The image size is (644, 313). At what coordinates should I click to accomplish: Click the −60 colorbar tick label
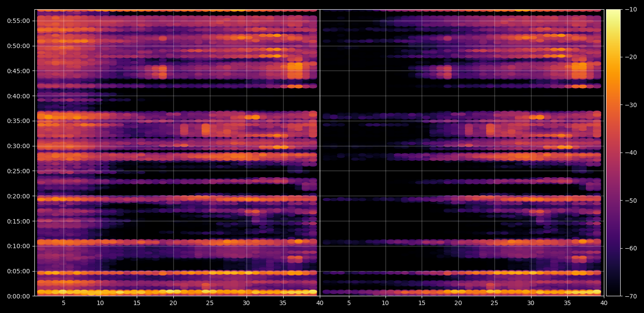[x=630, y=248]
